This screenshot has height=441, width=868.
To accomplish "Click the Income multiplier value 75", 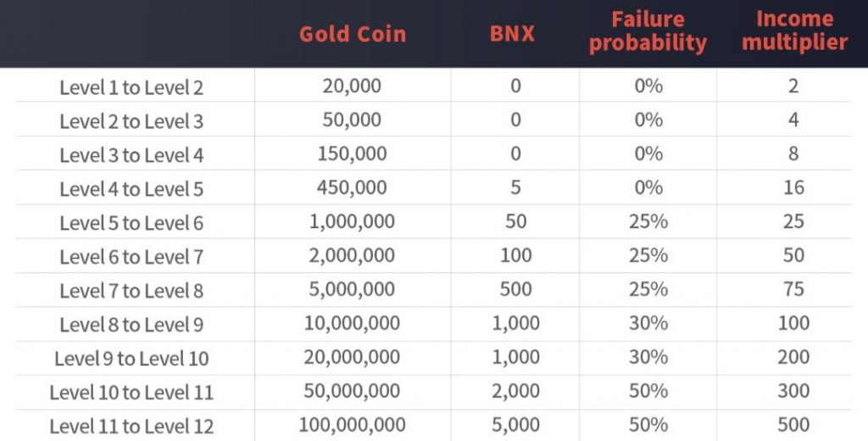I will click(x=793, y=289).
